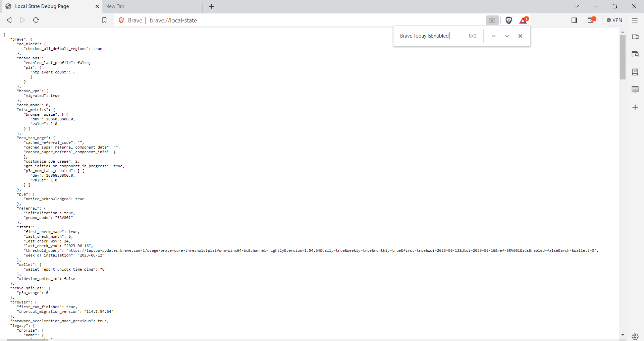Jump to next match in the find bar
This screenshot has width=644, height=341.
point(507,36)
